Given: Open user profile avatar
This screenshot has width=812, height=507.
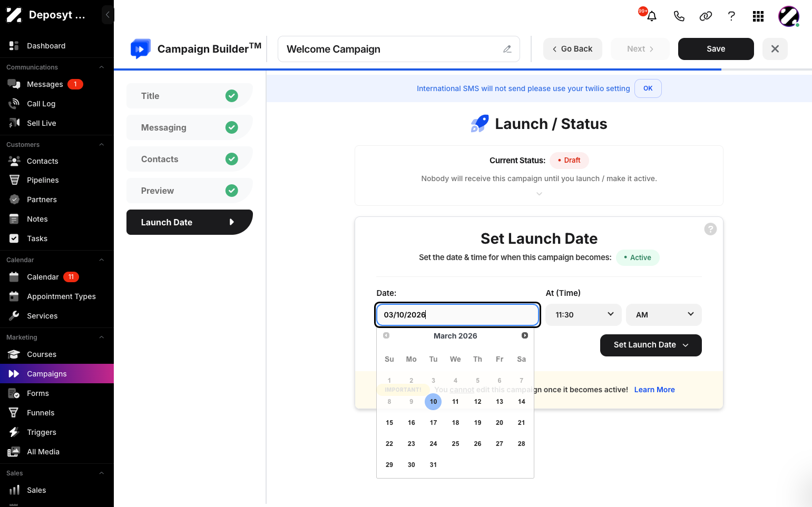Looking at the screenshot, I should click(x=789, y=16).
